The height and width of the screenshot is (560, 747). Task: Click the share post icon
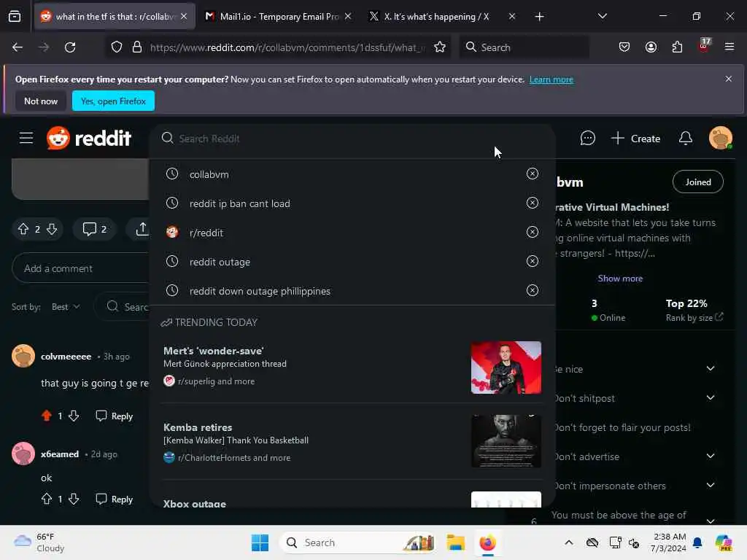[x=142, y=229]
